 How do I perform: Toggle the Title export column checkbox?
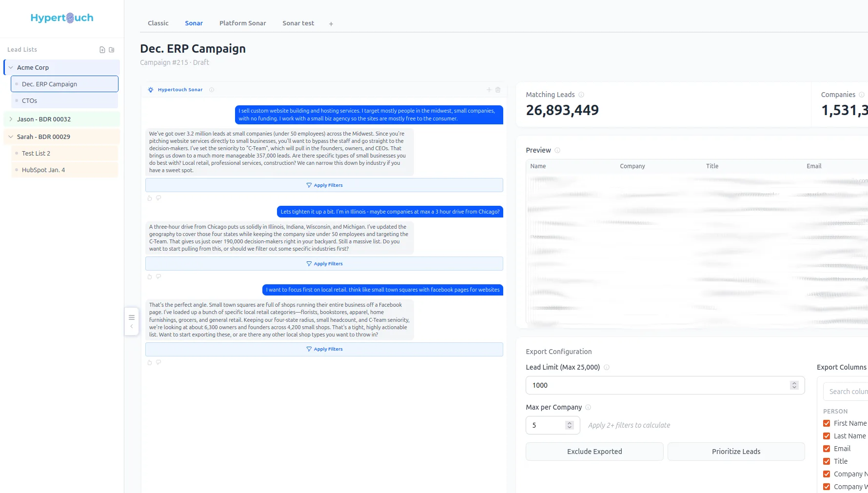click(x=827, y=461)
